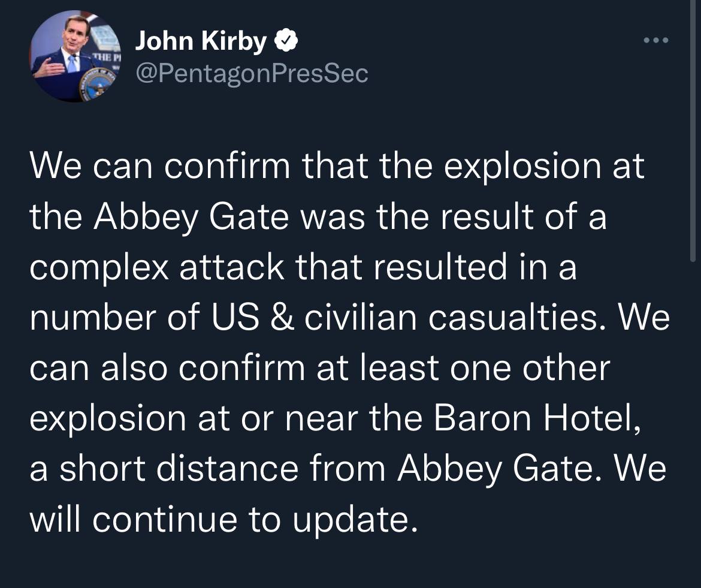Viewport: 701px width, 588px height.
Task: Click the verified checkmark badge beside John Kirby
Action: coord(285,41)
